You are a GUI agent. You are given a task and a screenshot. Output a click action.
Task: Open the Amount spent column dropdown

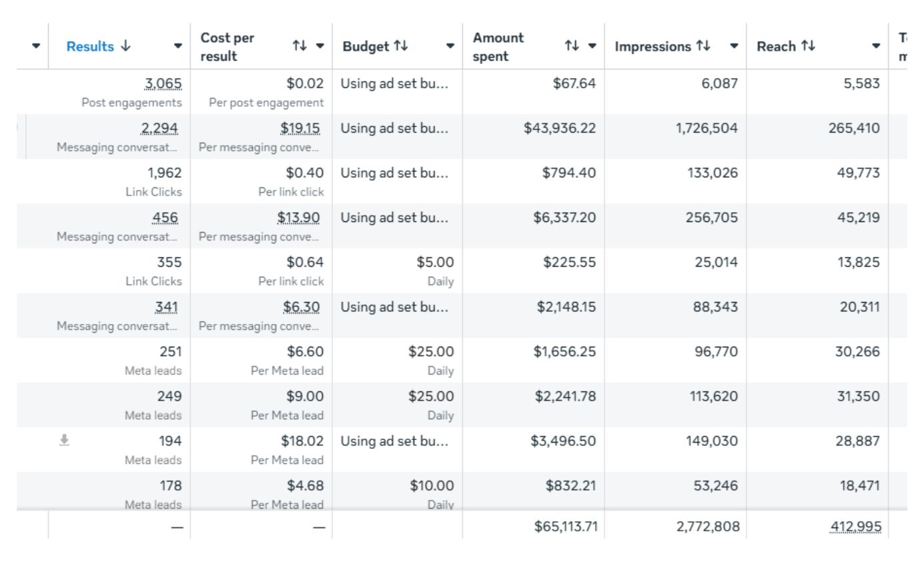[592, 47]
